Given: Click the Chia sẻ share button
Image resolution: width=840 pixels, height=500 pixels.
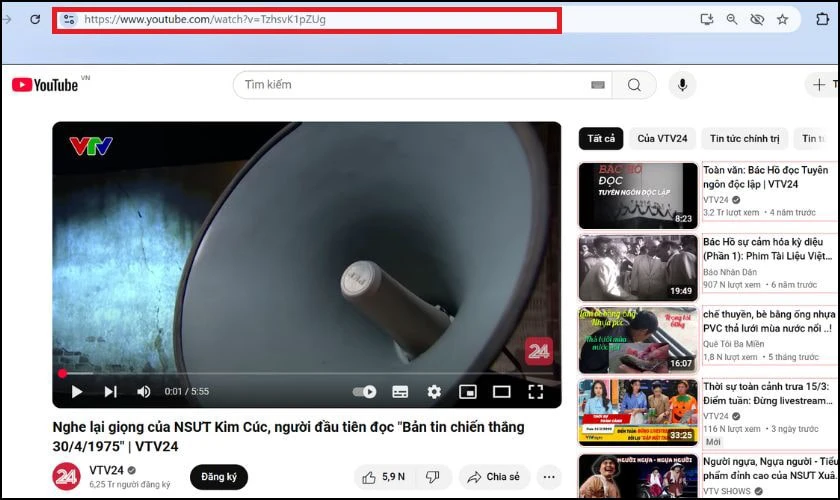Looking at the screenshot, I should coord(494,477).
